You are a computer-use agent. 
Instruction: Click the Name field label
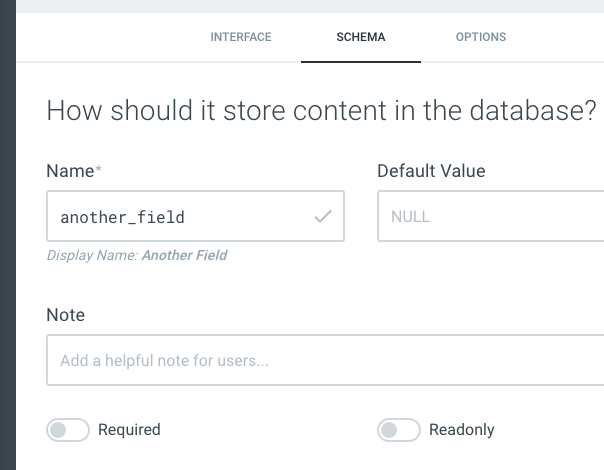coord(70,171)
